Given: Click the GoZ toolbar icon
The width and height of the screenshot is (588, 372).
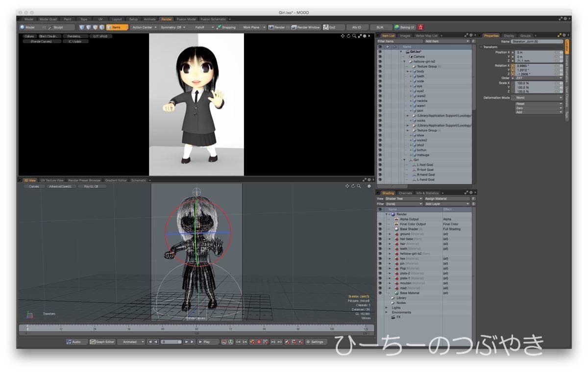Looking at the screenshot, I should click(329, 27).
